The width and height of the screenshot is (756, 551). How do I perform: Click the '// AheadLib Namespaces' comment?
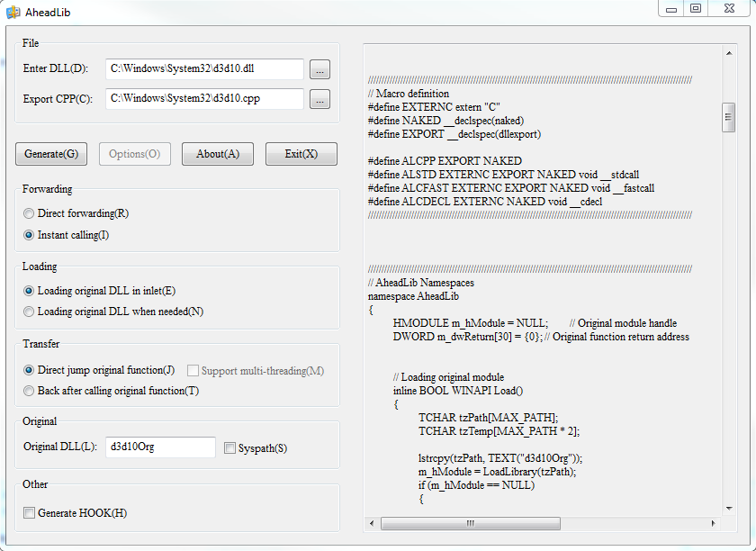coord(421,283)
